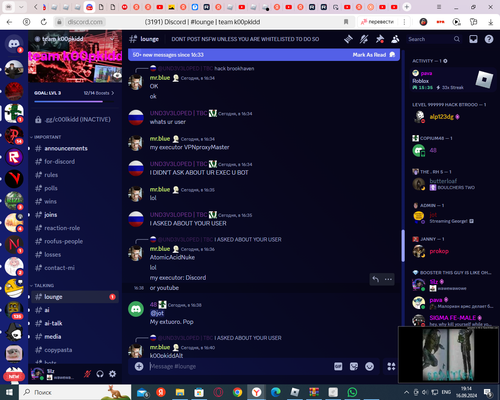Open the apps launcher icon in message box

click(x=391, y=367)
